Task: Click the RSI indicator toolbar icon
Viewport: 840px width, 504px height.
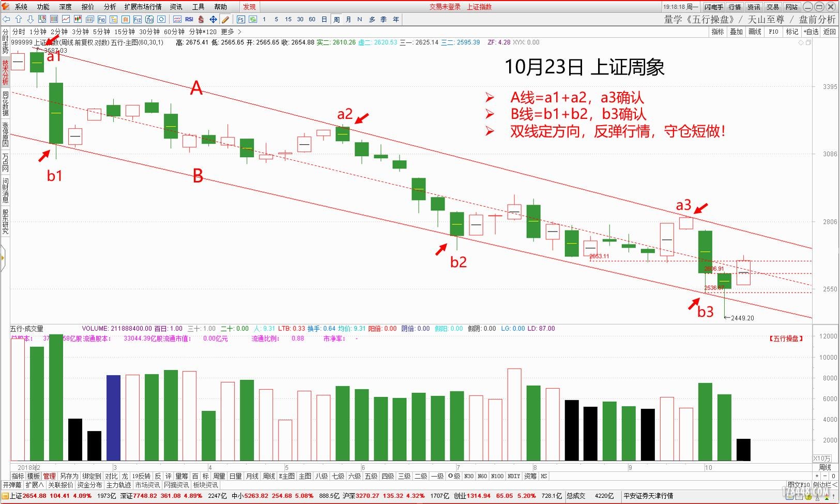Action: (x=189, y=19)
